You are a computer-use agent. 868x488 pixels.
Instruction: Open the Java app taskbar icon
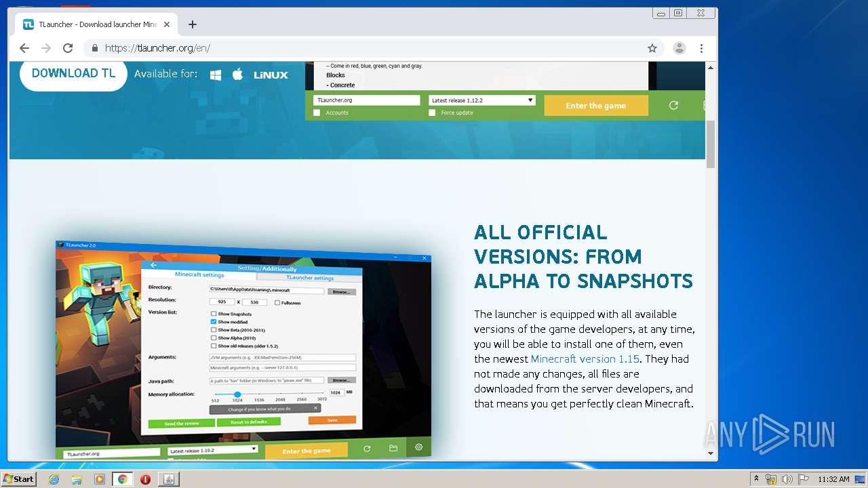click(168, 479)
